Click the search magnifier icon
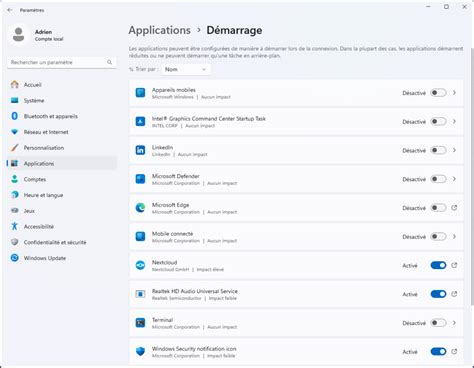This screenshot has height=368, width=474. tap(109, 62)
